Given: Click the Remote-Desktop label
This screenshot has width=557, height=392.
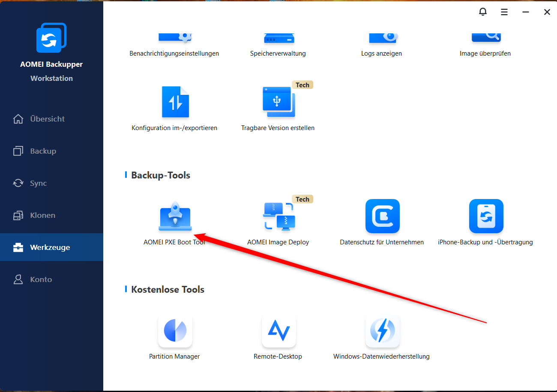Looking at the screenshot, I should pyautogui.click(x=278, y=356).
